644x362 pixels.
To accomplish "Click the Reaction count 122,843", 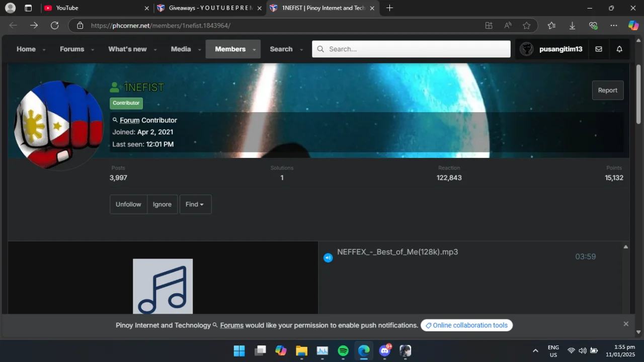I will pos(449,177).
